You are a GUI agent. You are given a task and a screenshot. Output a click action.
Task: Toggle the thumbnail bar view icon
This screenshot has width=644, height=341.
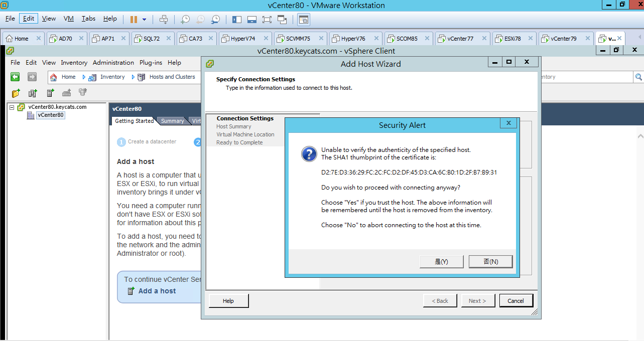(x=252, y=19)
